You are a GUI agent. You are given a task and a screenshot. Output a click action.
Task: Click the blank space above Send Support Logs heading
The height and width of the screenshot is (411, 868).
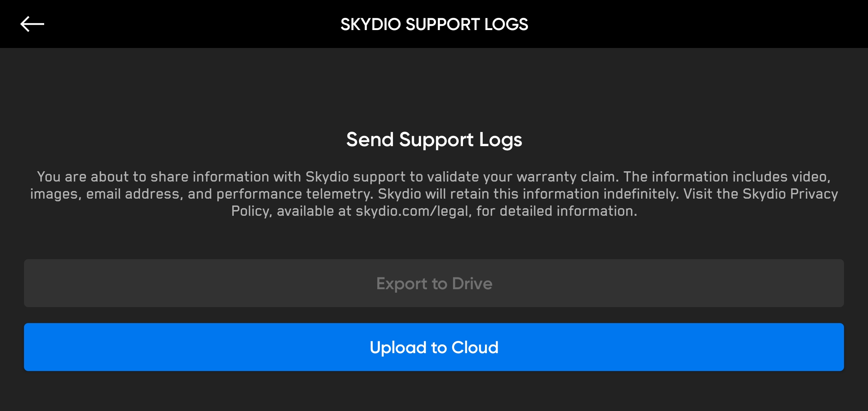click(x=434, y=88)
